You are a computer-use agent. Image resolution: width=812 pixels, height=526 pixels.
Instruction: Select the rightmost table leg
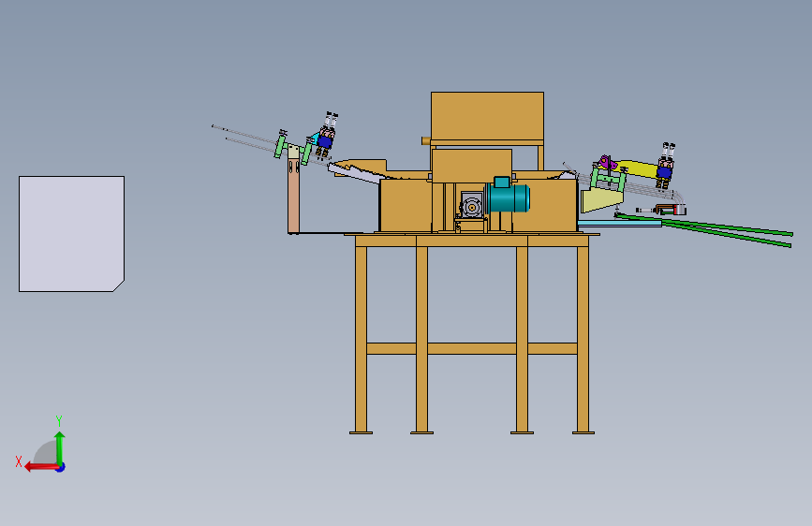point(583,339)
